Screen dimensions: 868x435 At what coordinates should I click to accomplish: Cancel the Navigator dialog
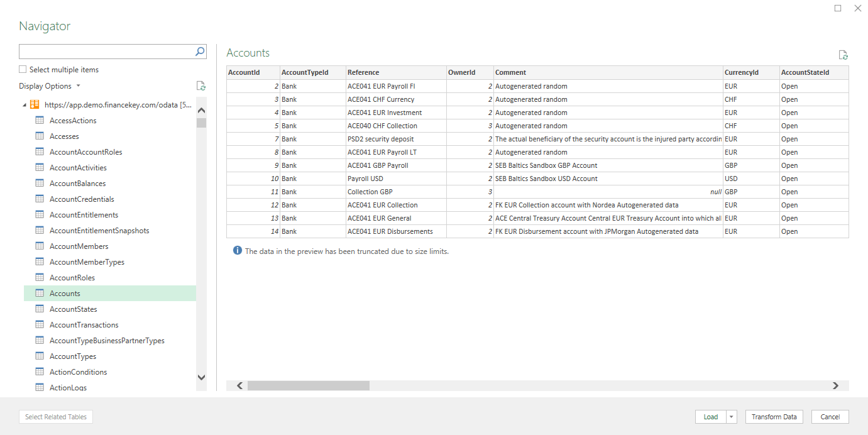pyautogui.click(x=830, y=417)
